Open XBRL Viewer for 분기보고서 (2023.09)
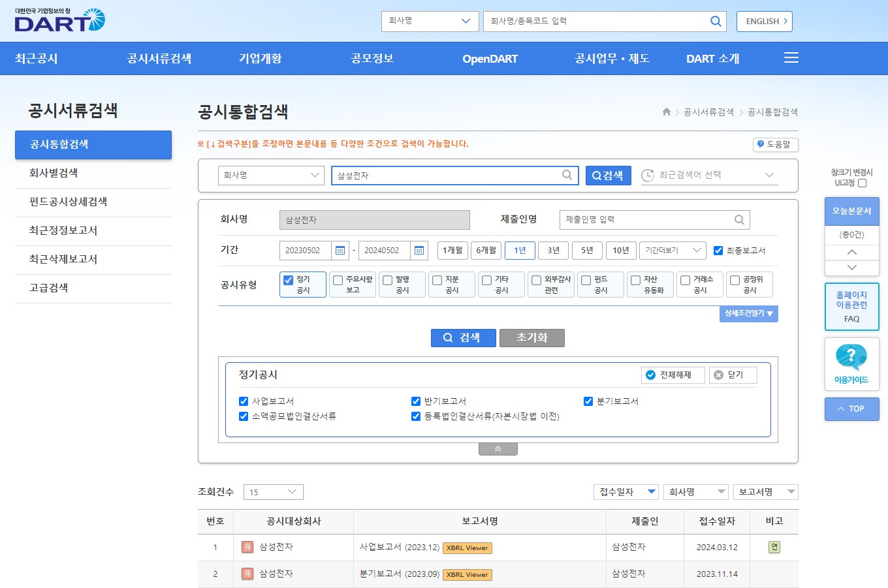Viewport: 888px width, 588px height. tap(468, 575)
